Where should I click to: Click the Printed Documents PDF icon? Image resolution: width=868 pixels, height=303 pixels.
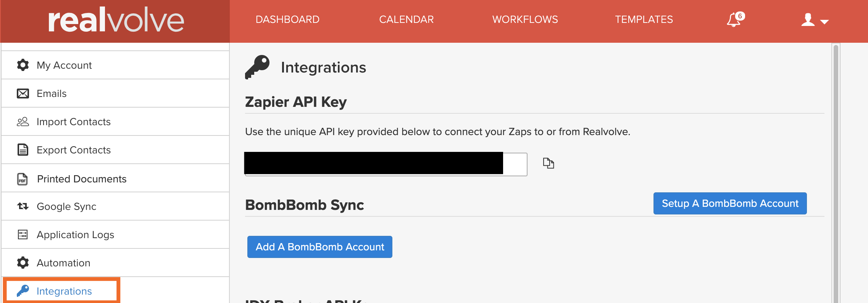click(x=23, y=179)
